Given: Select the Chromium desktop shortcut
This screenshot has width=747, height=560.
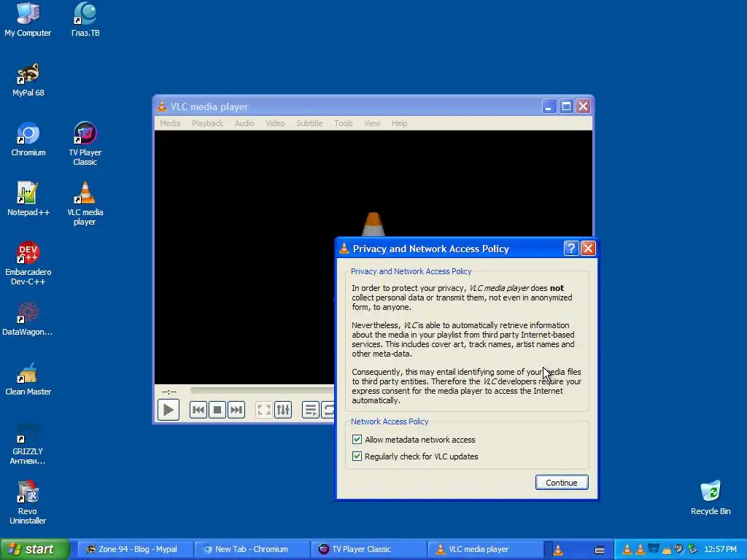Looking at the screenshot, I should click(x=28, y=139).
